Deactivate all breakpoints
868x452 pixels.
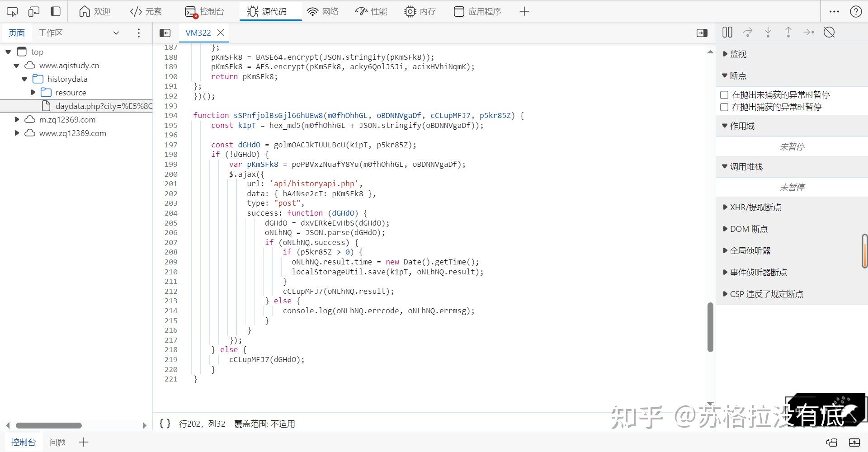pyautogui.click(x=830, y=32)
